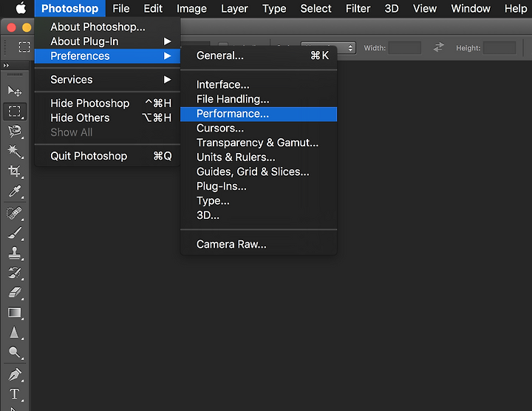Image resolution: width=532 pixels, height=411 pixels.
Task: Open the Filter menu
Action: (358, 8)
